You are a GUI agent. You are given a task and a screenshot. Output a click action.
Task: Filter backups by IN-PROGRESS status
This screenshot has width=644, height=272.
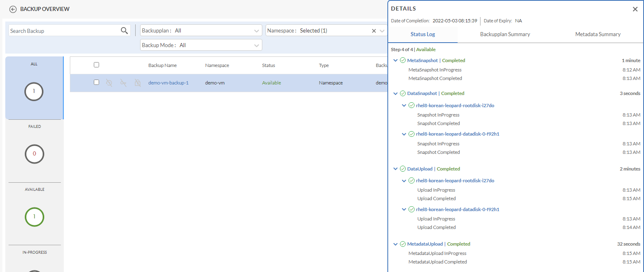pyautogui.click(x=35, y=259)
